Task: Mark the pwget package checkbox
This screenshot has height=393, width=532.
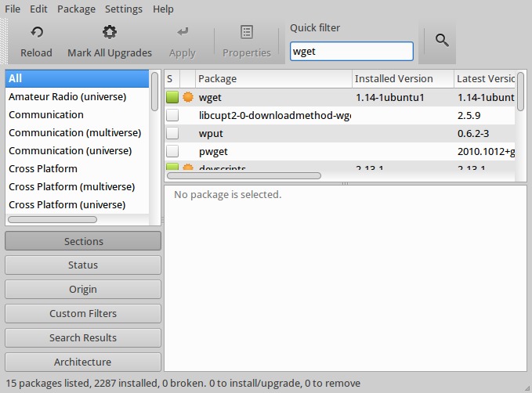Action: point(172,151)
